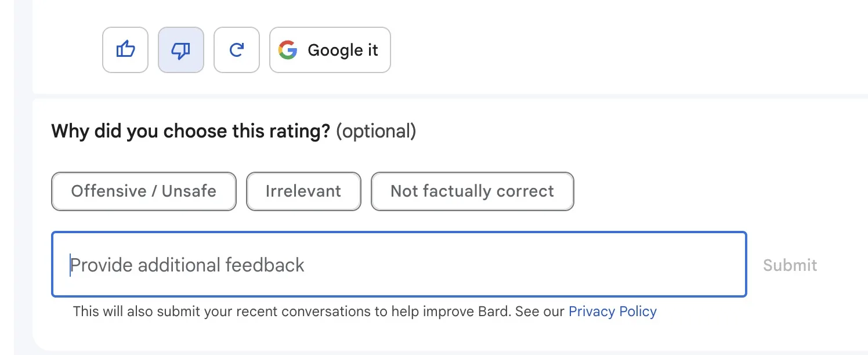
Task: Focus the "Provide additional feedback" field
Action: tap(399, 265)
